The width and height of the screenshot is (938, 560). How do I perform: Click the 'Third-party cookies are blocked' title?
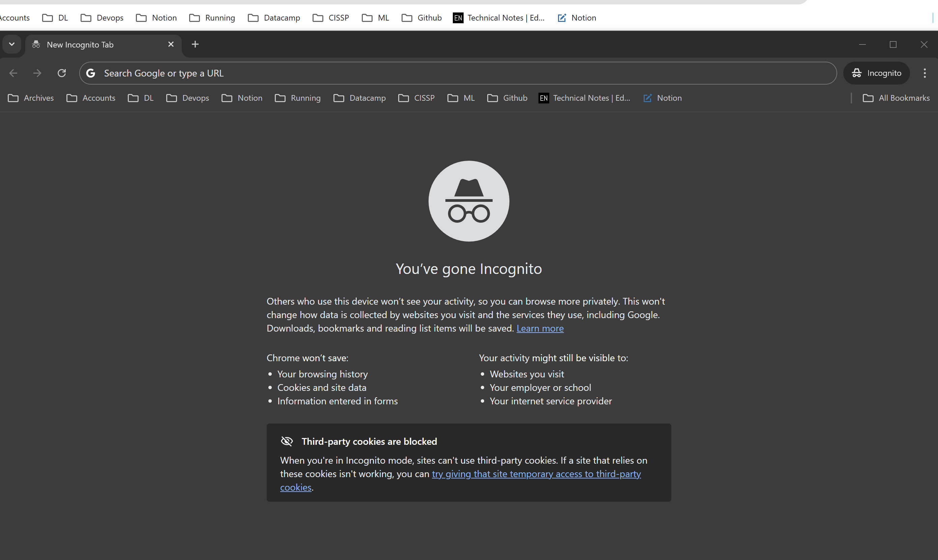click(369, 441)
